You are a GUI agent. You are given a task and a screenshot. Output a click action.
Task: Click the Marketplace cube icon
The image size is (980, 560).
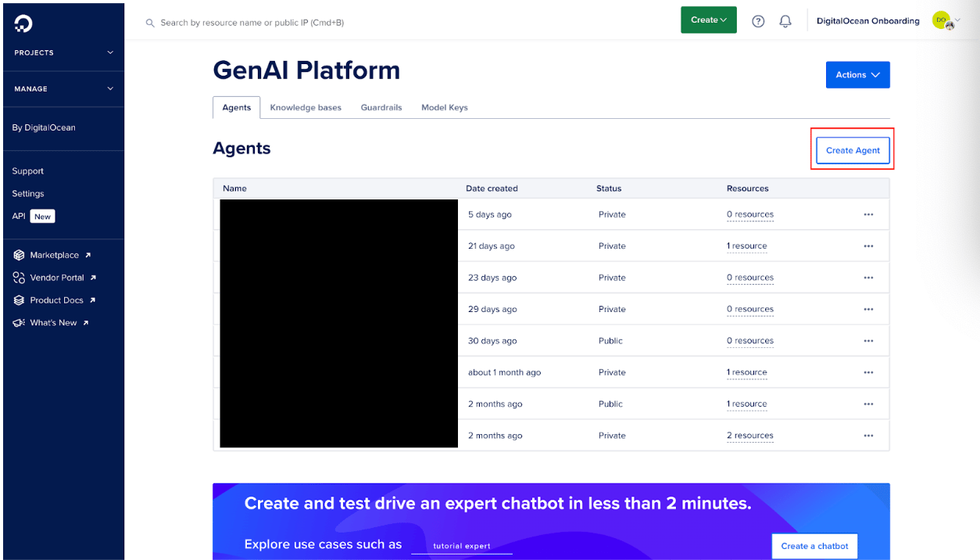(19, 255)
